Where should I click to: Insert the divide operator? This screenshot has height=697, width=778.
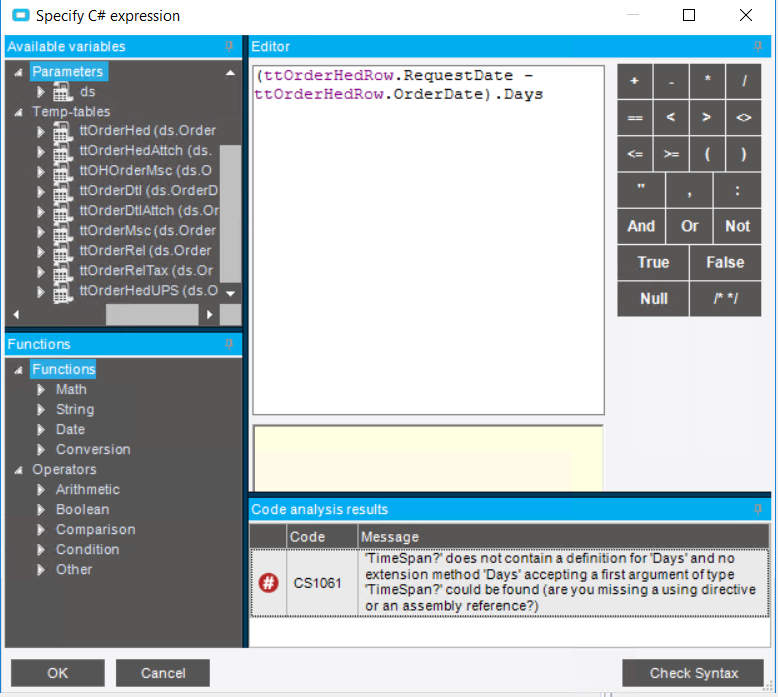[x=743, y=81]
